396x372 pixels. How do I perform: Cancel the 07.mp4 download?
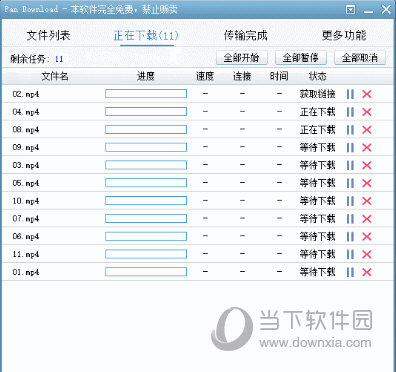click(x=367, y=219)
